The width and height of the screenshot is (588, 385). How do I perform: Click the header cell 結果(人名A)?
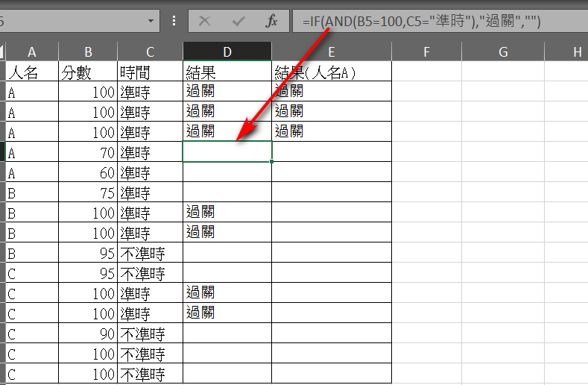332,72
